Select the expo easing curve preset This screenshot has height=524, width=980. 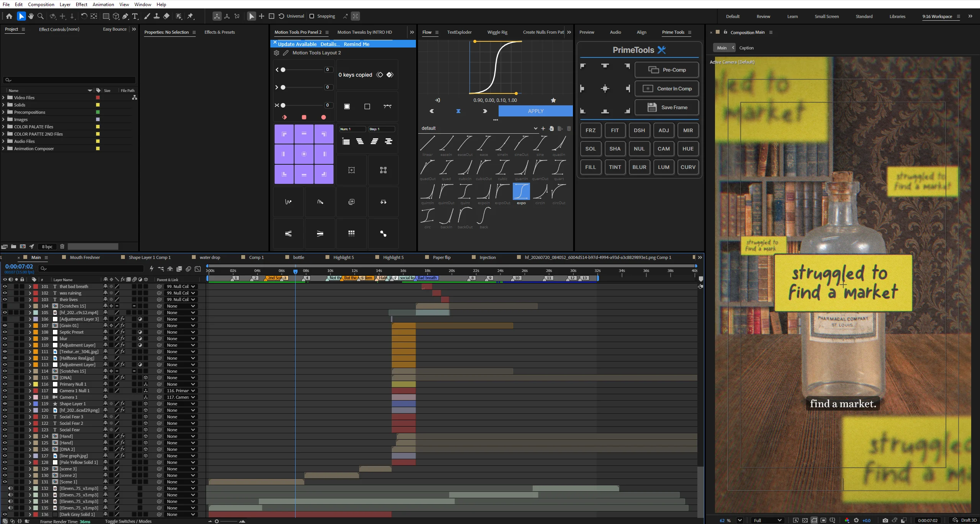pyautogui.click(x=521, y=192)
